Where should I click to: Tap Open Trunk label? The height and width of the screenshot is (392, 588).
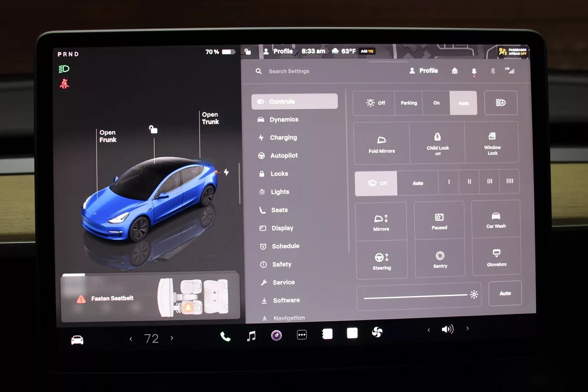[210, 118]
